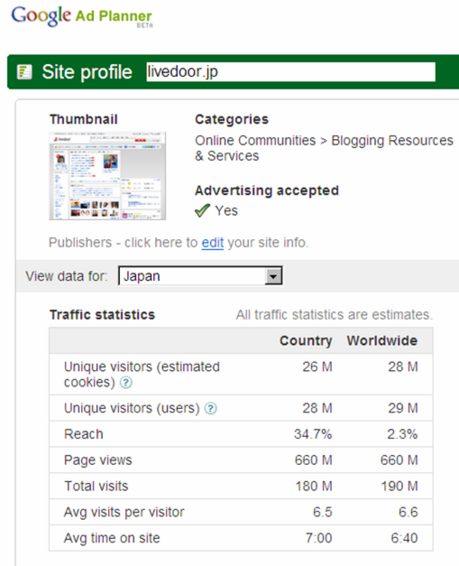Click the Yes advertising accepted text

tap(226, 210)
